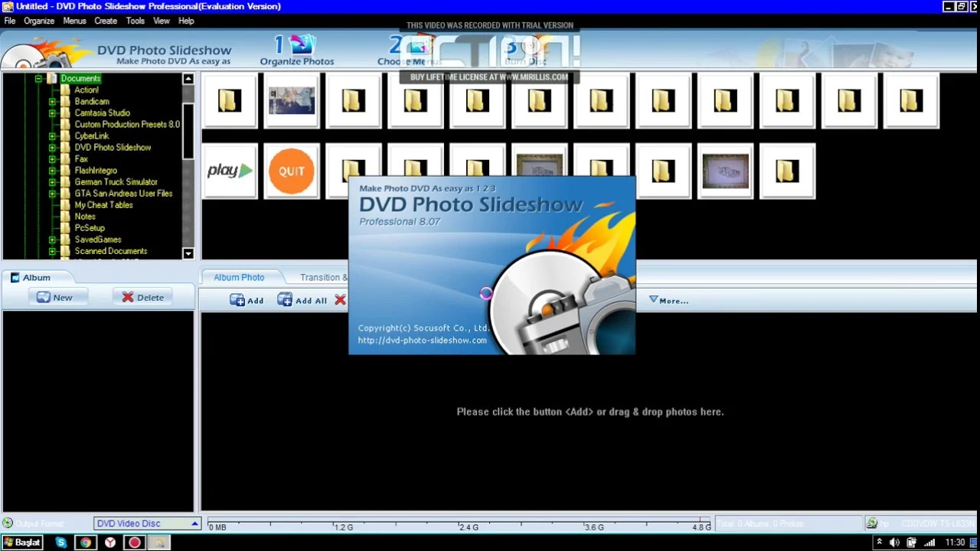Select the play thumbnail in the browser

pyautogui.click(x=230, y=171)
